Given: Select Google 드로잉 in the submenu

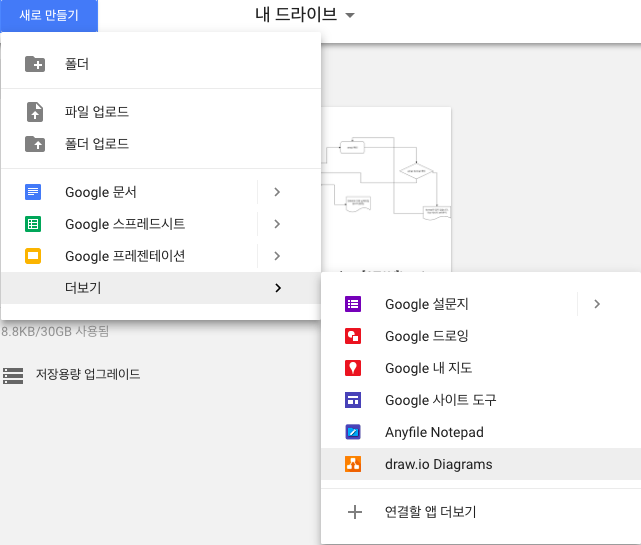Looking at the screenshot, I should (x=481, y=336).
